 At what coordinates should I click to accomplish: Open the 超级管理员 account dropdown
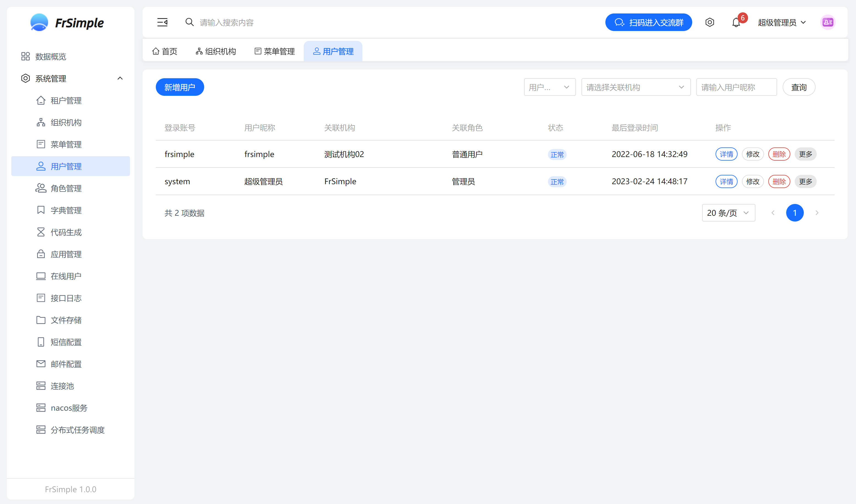[782, 23]
